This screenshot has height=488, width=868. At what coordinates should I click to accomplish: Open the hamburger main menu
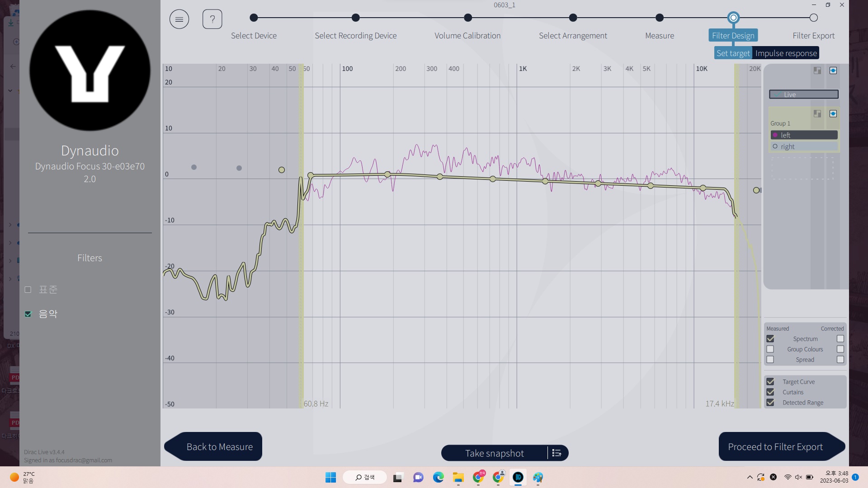coord(179,19)
